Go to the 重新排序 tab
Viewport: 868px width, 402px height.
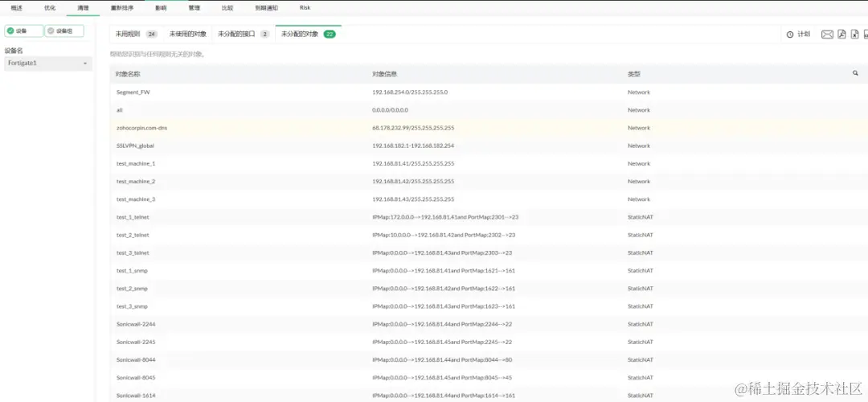coord(122,8)
